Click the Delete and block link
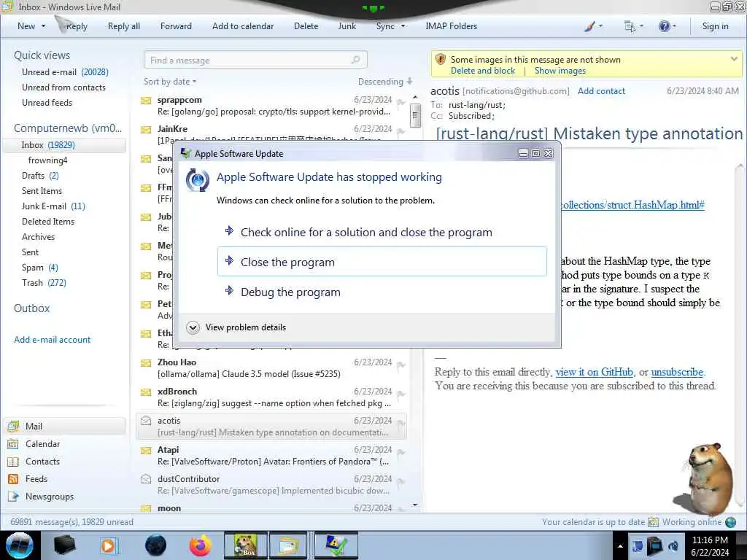Viewport: 747px width, 560px height. point(483,71)
